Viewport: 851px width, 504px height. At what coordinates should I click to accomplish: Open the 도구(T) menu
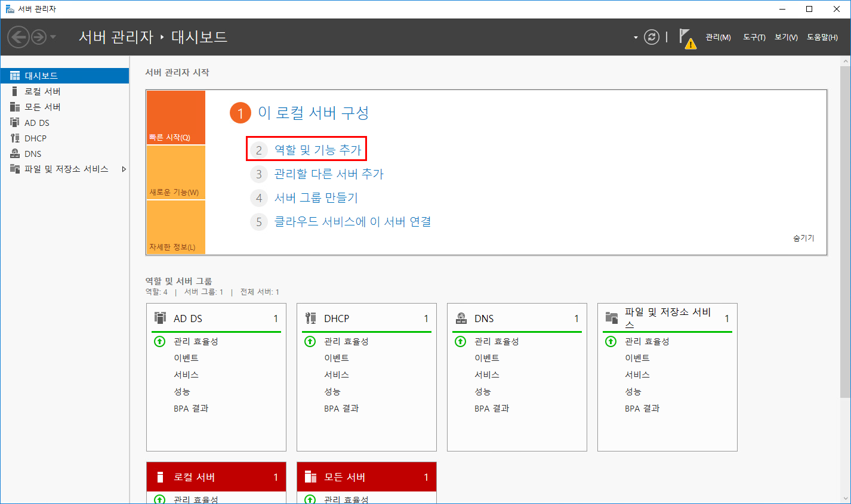[x=754, y=37]
